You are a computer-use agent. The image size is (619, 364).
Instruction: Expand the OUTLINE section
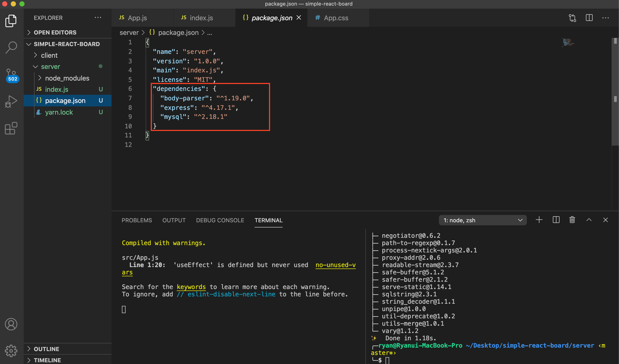pos(47,349)
